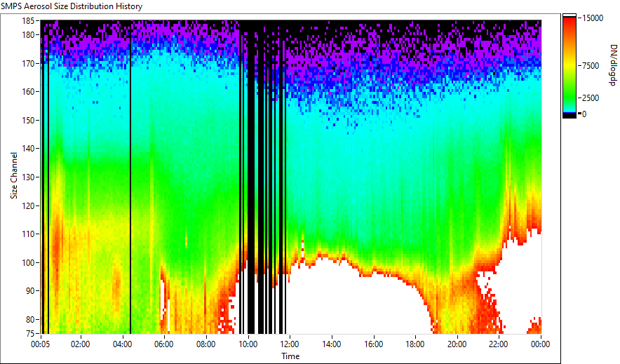Click the 90 size channel tick label
This screenshot has height=364, width=620.
pos(29,291)
